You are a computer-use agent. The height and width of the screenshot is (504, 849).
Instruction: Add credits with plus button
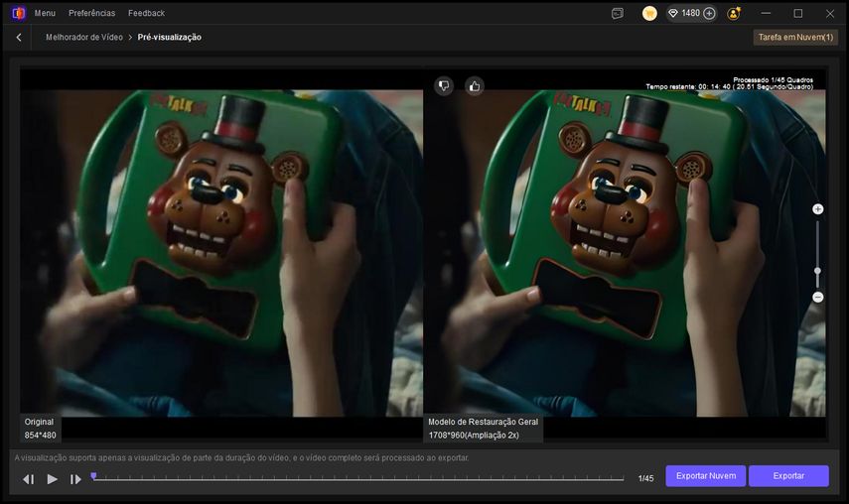(709, 14)
